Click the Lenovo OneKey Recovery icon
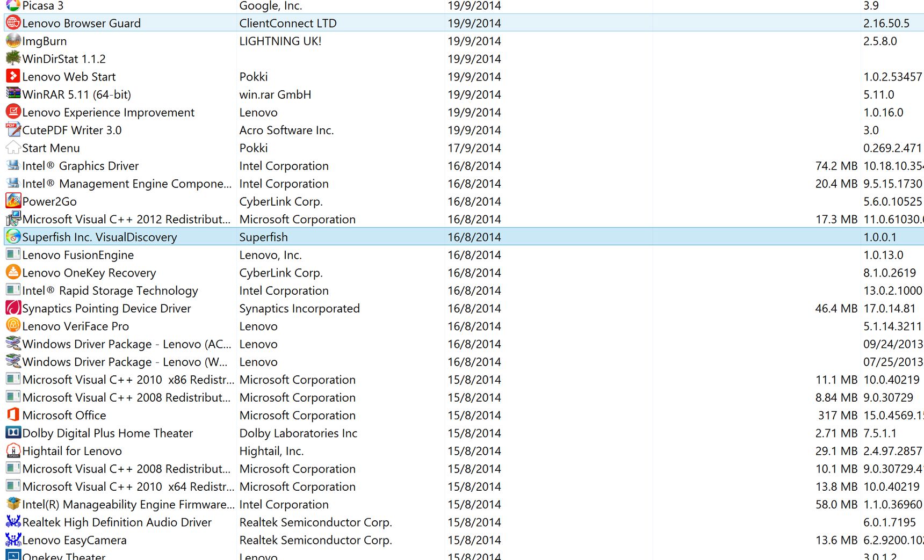This screenshot has height=560, width=924. pos(13,272)
